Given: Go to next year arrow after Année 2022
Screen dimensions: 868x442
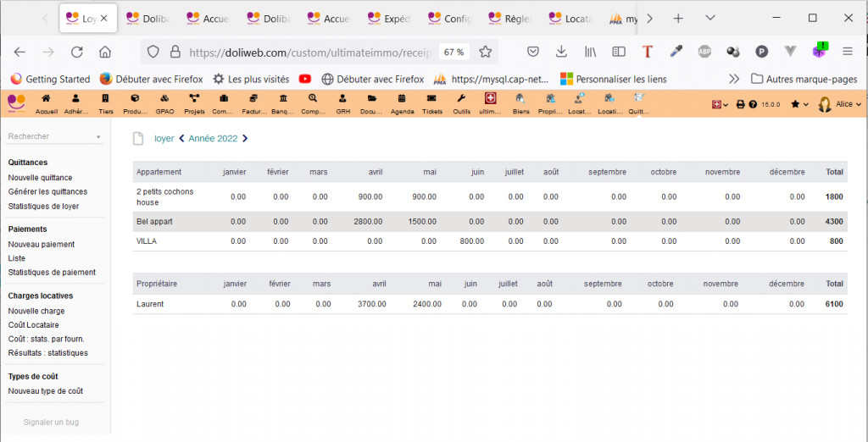Looking at the screenshot, I should pos(245,139).
